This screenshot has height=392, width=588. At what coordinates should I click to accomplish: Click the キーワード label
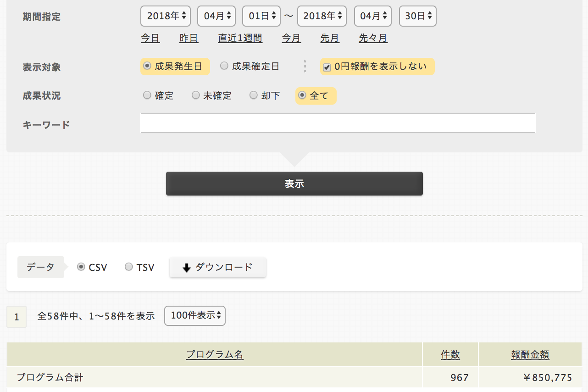46,124
